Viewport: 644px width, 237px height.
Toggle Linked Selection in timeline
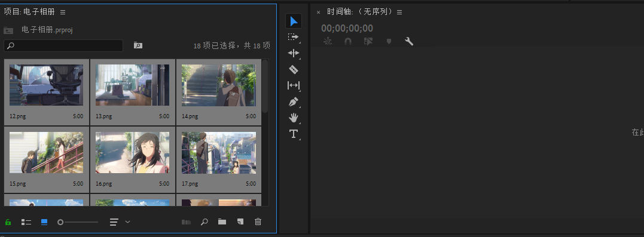coord(368,41)
